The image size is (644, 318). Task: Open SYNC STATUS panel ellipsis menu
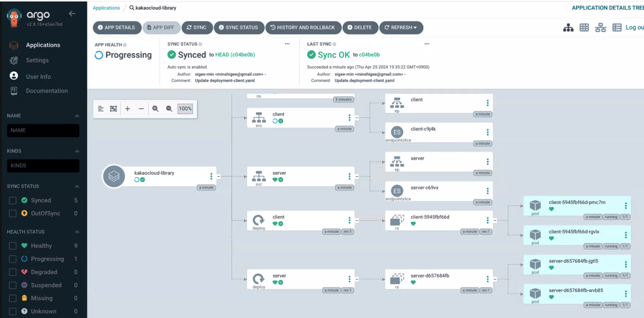pos(287,44)
